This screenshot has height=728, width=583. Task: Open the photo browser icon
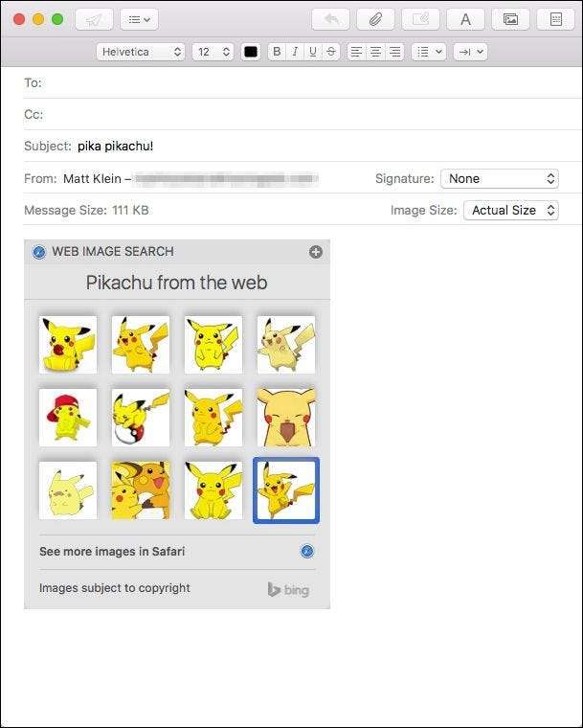(x=510, y=19)
